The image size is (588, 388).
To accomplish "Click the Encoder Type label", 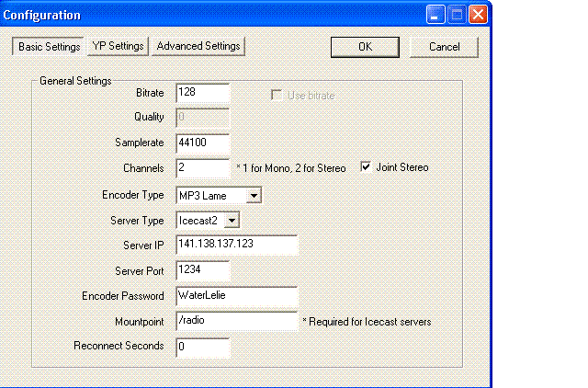I will pos(132,195).
